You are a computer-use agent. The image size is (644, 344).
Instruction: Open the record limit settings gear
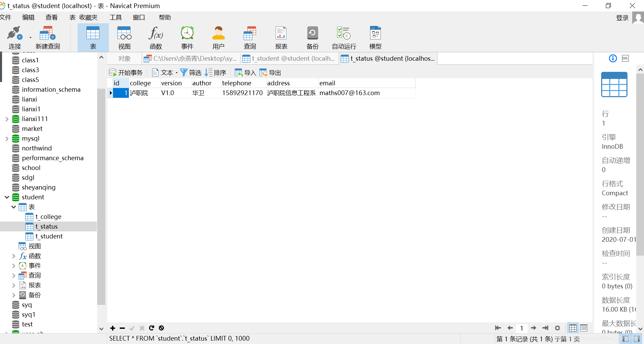pos(557,328)
